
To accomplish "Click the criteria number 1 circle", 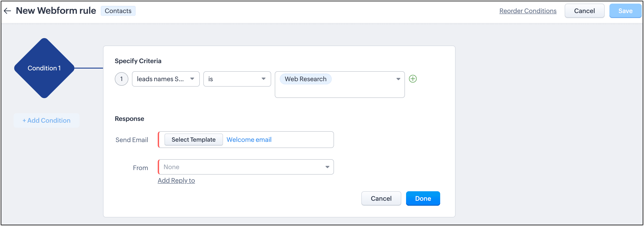I will (122, 79).
